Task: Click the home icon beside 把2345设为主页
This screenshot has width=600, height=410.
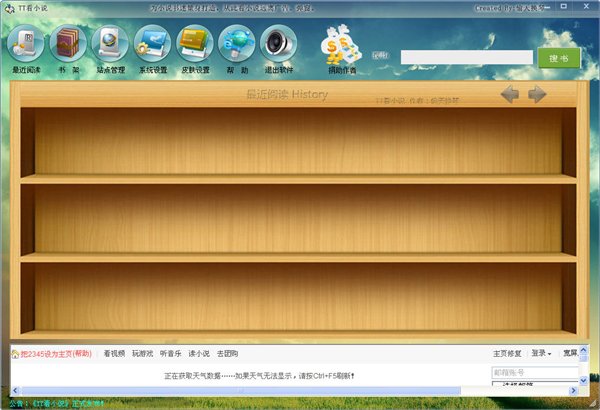Action: 15,354
